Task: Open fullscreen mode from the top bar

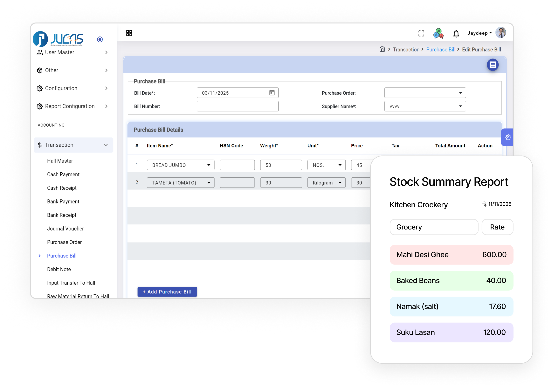Action: coord(421,33)
